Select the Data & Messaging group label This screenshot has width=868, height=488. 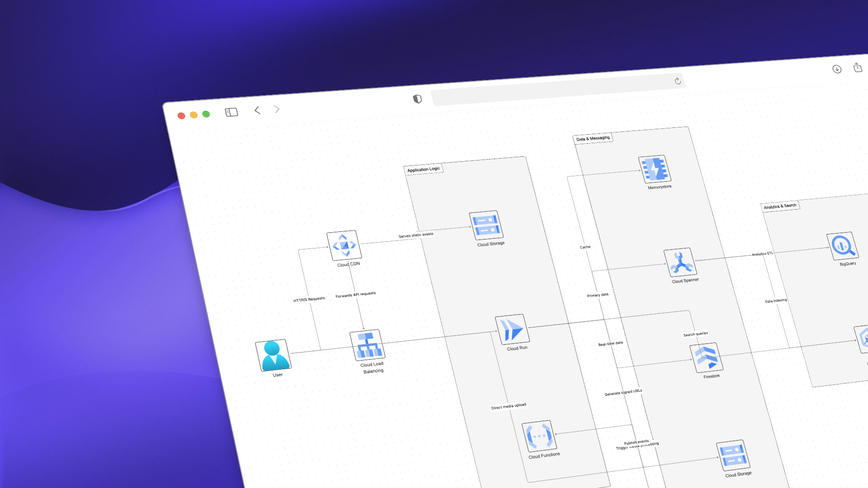click(593, 138)
